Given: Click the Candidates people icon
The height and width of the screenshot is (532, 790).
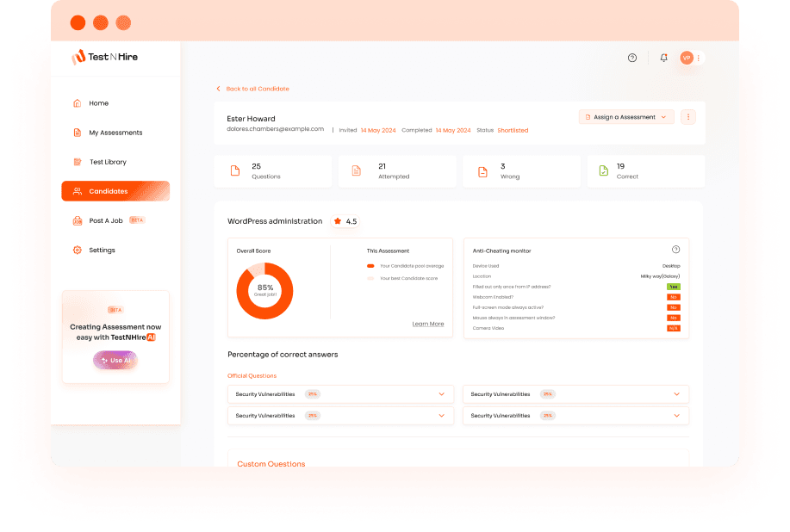Looking at the screenshot, I should click(x=77, y=191).
